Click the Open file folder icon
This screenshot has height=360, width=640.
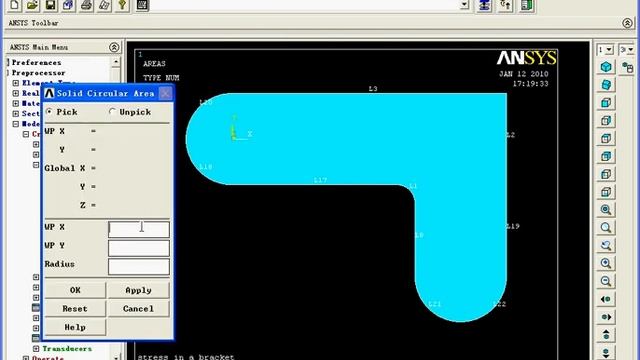click(32, 5)
